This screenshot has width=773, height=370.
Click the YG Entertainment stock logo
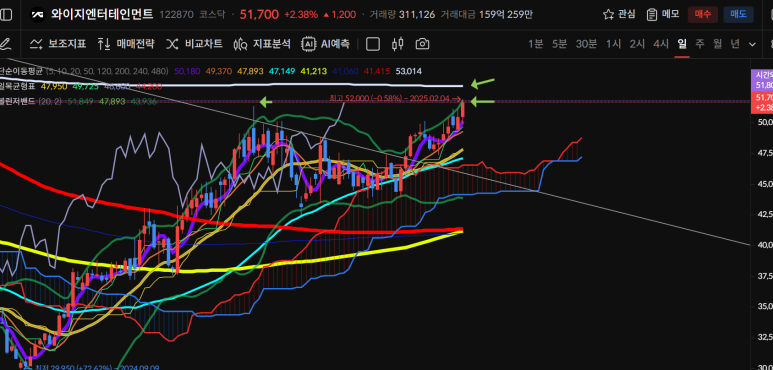pyautogui.click(x=37, y=15)
